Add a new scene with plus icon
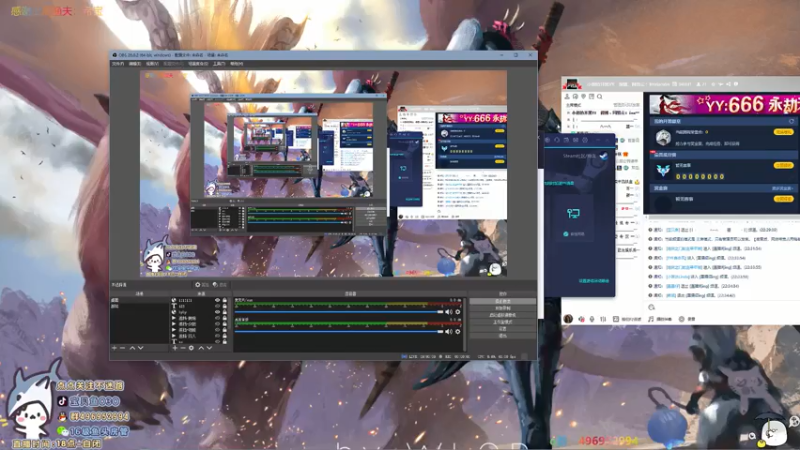 point(114,348)
